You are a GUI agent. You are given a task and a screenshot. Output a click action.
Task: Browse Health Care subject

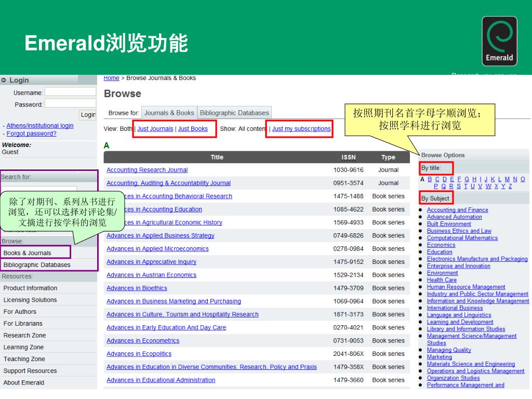[x=442, y=280]
